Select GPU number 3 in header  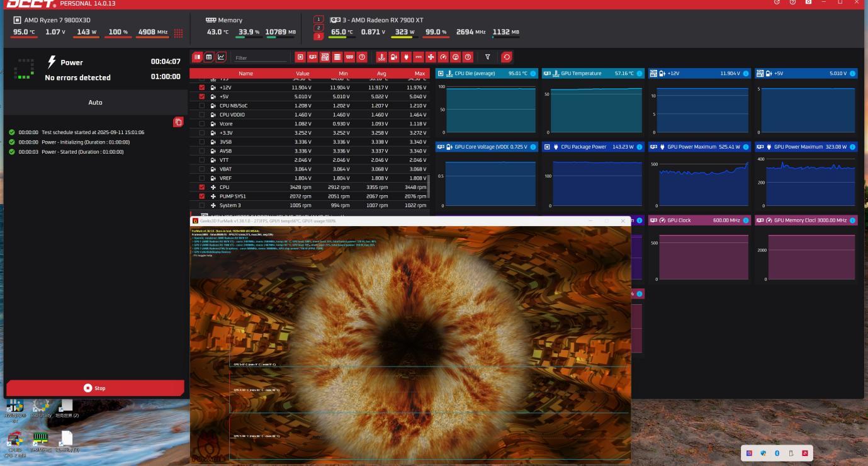[x=318, y=36]
